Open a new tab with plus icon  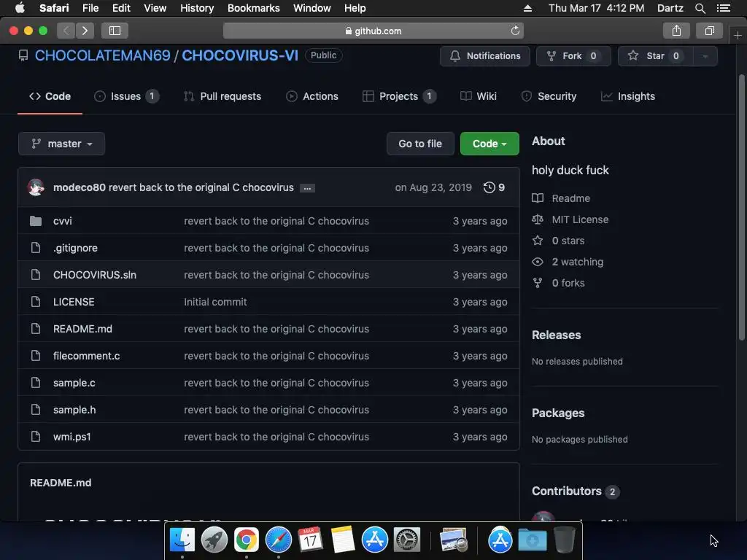pyautogui.click(x=738, y=35)
